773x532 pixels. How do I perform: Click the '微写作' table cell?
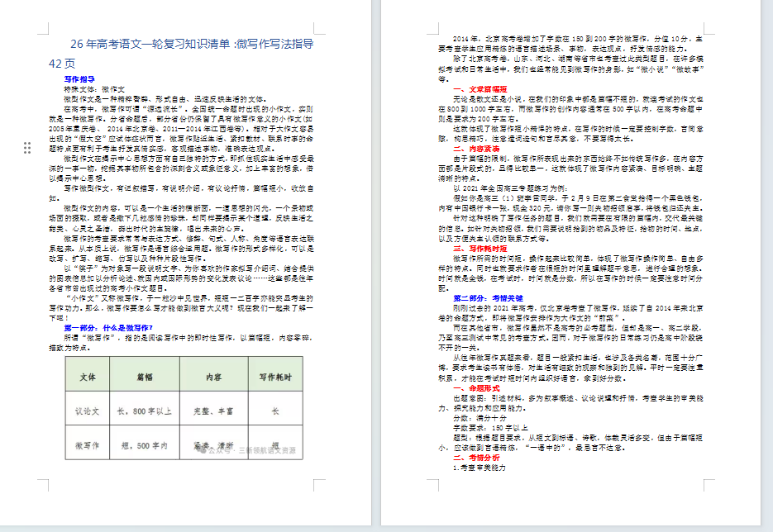88,446
